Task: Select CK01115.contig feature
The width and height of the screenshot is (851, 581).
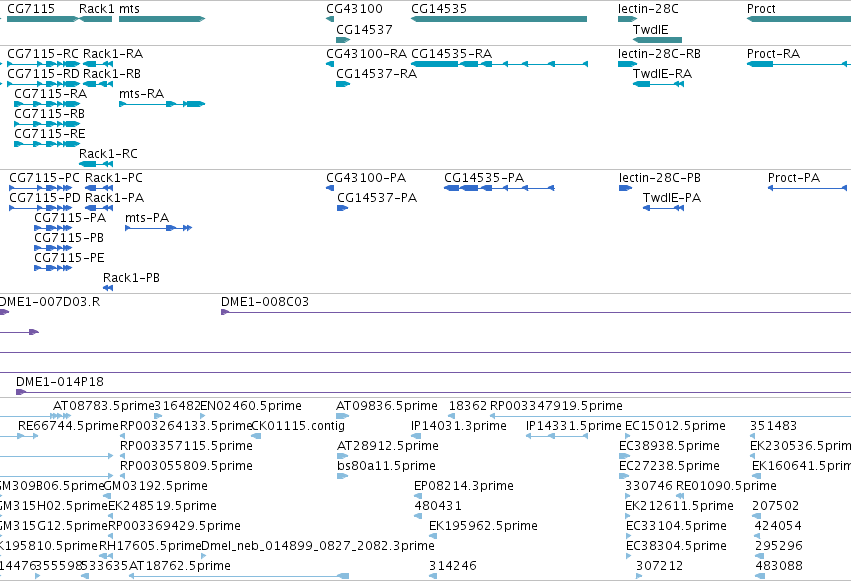Action: tap(256, 436)
